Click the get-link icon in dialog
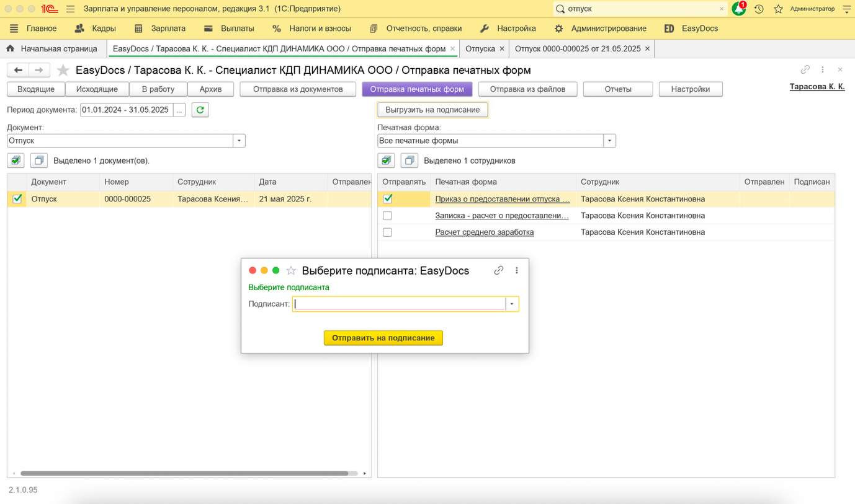The image size is (855, 504). pyautogui.click(x=498, y=270)
